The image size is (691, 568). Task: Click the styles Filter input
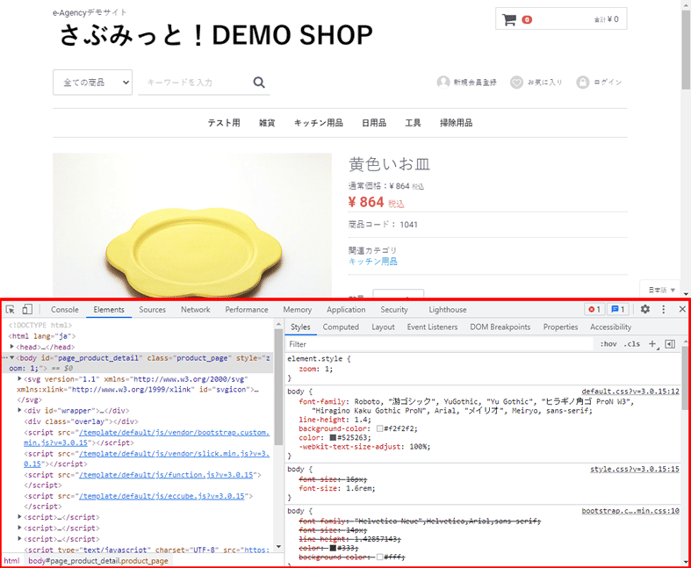[441, 344]
